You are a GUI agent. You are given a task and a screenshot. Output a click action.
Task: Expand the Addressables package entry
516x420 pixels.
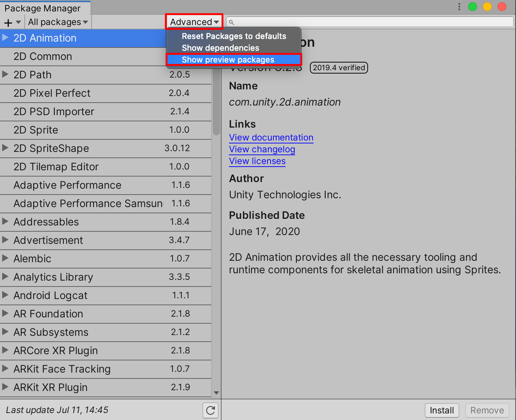coord(5,221)
